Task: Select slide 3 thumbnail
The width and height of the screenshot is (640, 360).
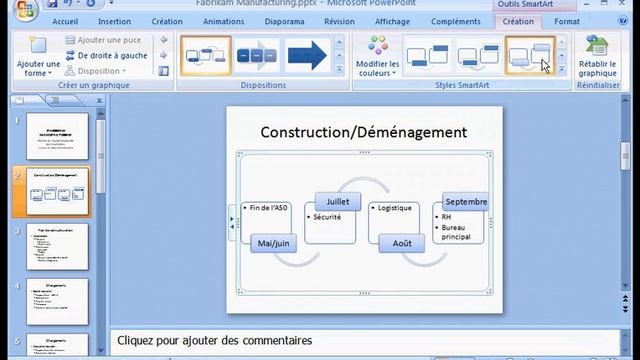Action: [x=57, y=247]
